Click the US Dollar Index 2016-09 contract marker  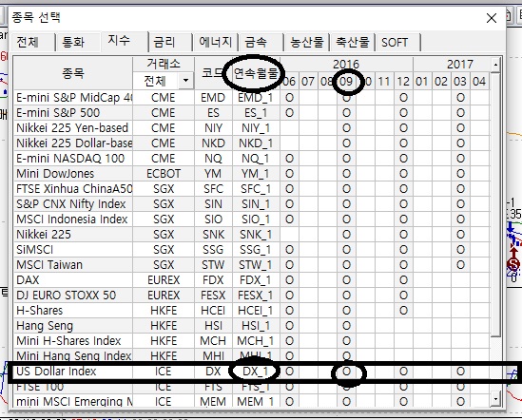click(x=346, y=372)
